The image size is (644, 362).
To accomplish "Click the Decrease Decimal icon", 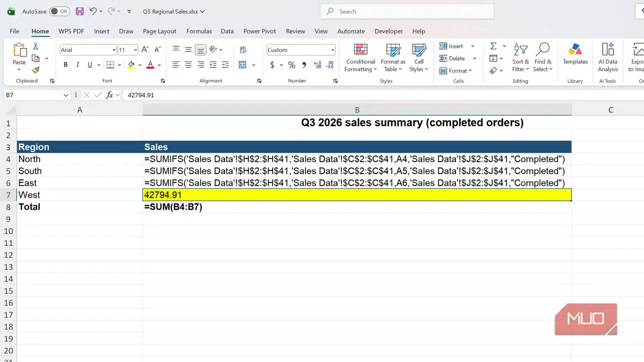I will point(330,65).
